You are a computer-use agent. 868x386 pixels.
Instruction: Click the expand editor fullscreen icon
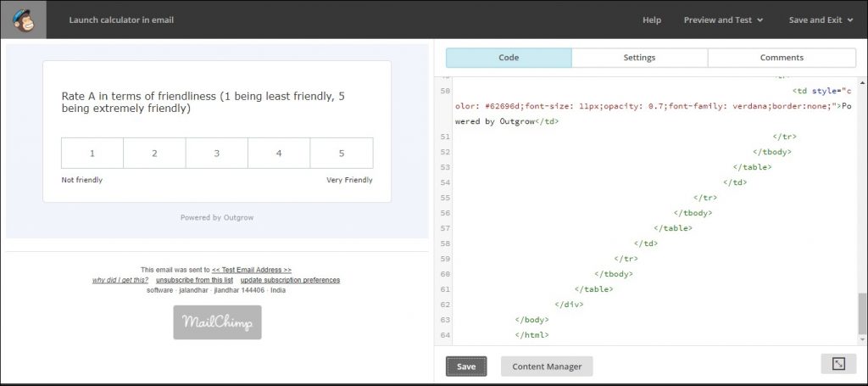coord(837,364)
